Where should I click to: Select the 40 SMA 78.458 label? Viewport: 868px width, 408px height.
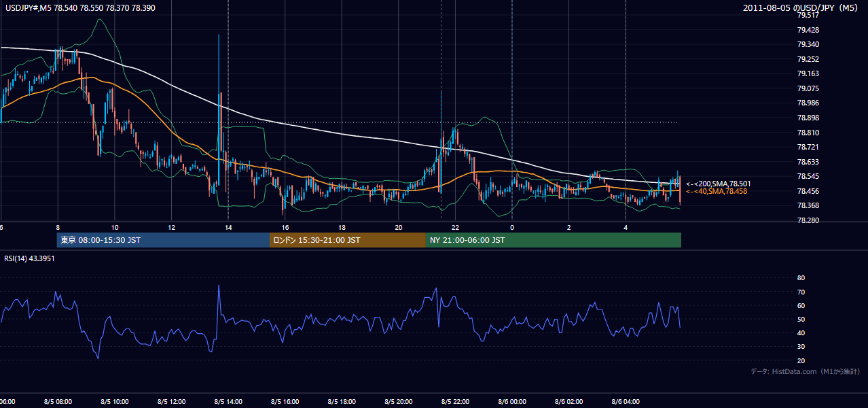point(717,192)
